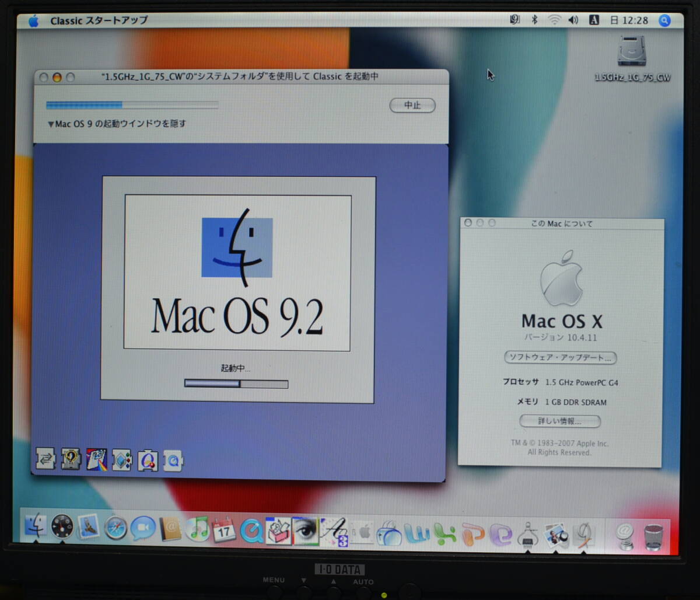
Task: Close the Classic startup window
Action: tap(43, 77)
